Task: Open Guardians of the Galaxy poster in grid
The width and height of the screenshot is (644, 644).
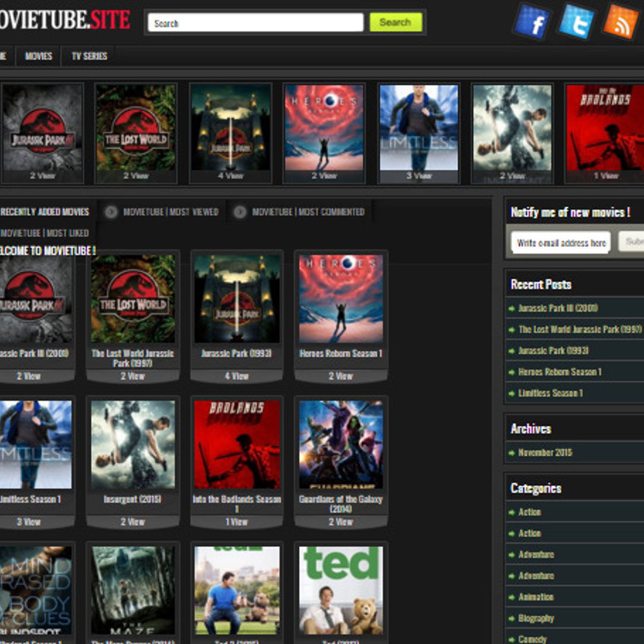Action: pos(341,445)
